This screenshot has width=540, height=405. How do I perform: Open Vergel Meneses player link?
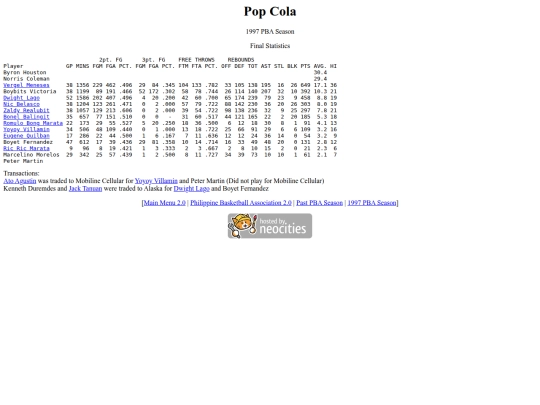point(26,85)
